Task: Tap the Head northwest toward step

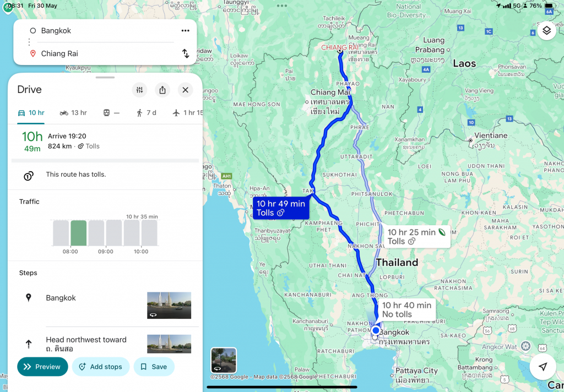Action: 105,344
